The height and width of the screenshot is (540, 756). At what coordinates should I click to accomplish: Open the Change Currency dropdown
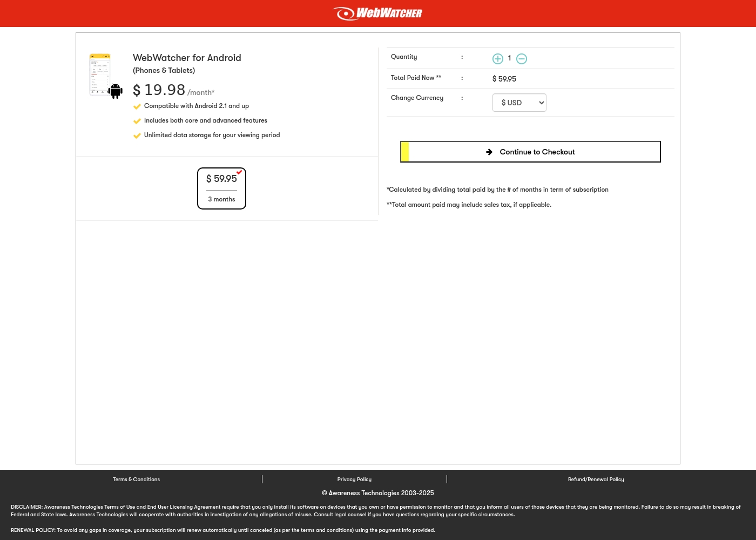pos(519,103)
